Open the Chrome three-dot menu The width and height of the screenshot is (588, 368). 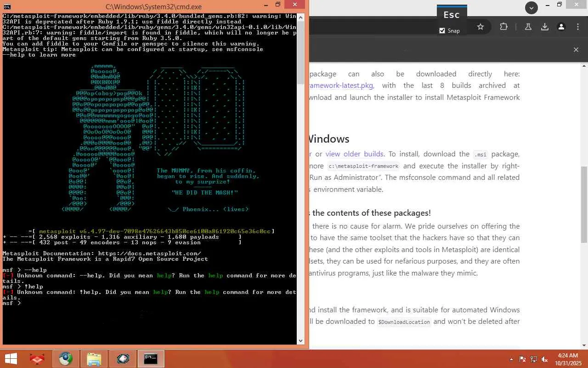click(578, 27)
